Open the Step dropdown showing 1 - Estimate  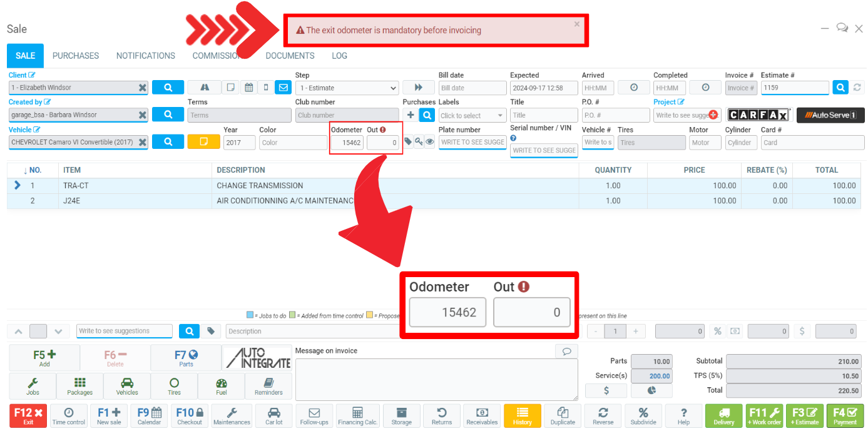point(347,88)
